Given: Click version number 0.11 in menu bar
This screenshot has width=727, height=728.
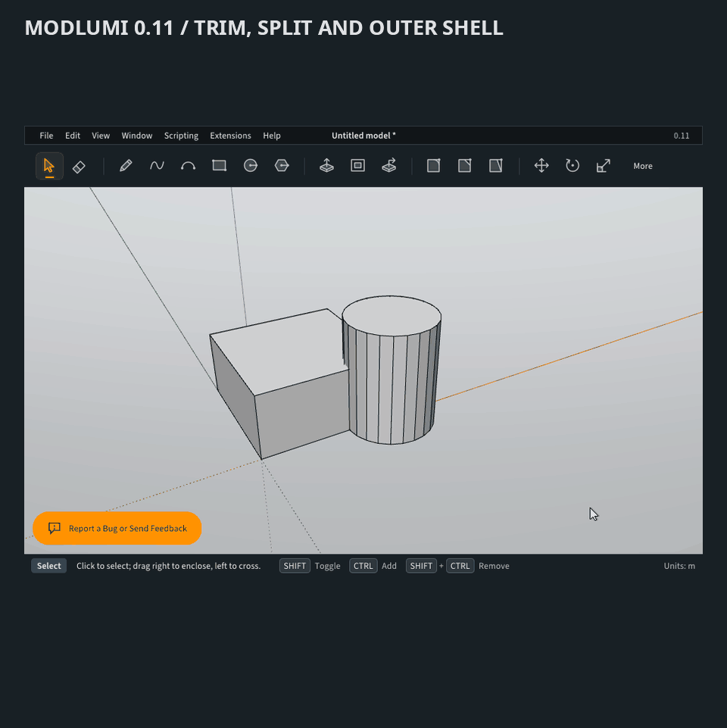Looking at the screenshot, I should pos(682,136).
